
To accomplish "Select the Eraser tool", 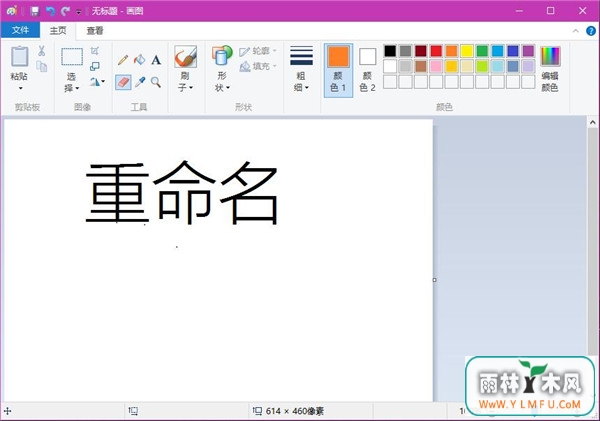I will coord(123,82).
